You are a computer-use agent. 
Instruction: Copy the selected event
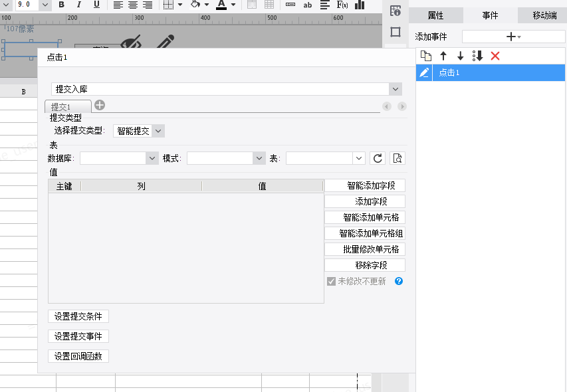pyautogui.click(x=425, y=56)
